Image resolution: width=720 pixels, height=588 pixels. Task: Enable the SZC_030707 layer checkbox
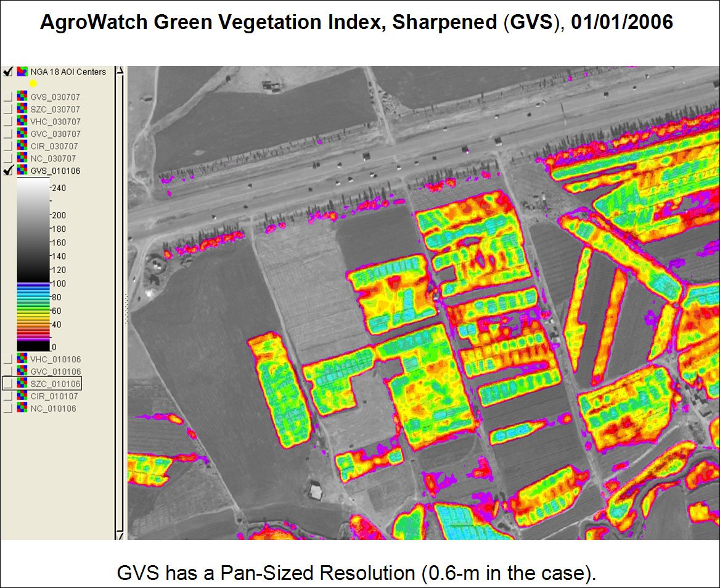coord(8,109)
